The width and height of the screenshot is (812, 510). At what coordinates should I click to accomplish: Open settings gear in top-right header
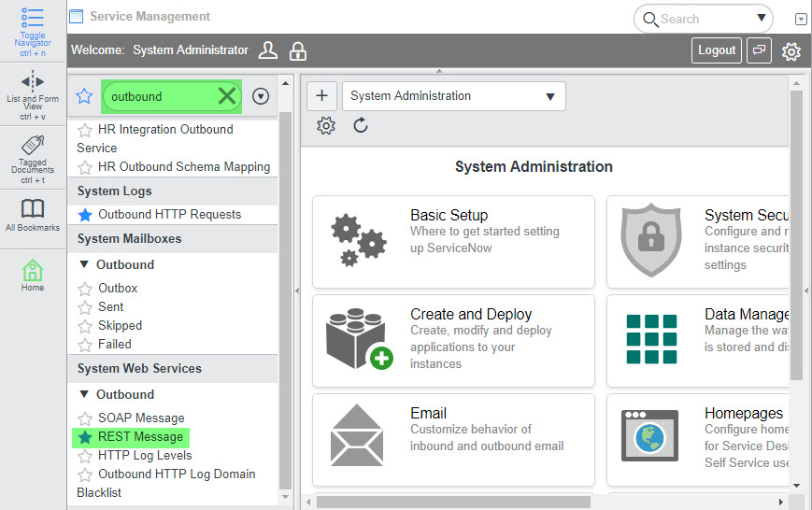pos(791,51)
